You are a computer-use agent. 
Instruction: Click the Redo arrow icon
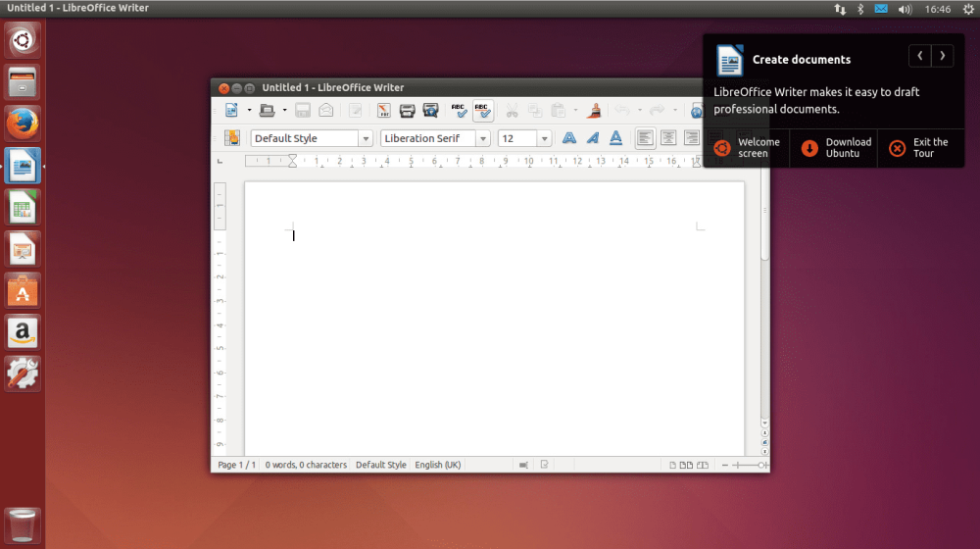pos(657,111)
